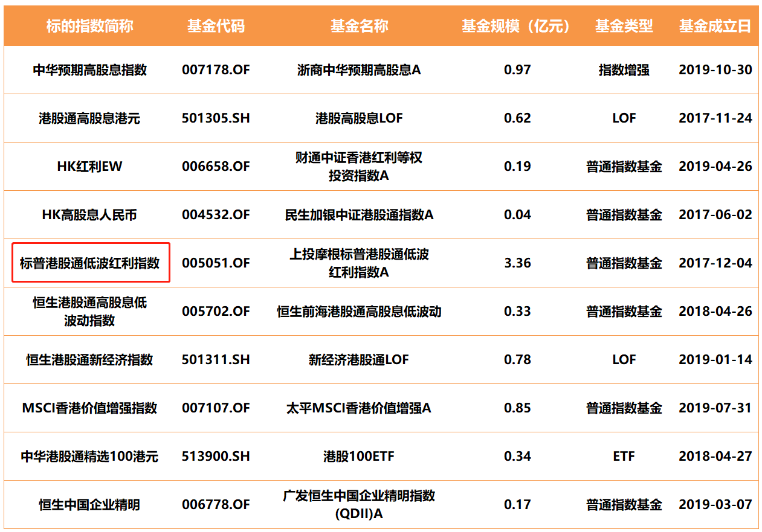Click fund size value 0.33
This screenshot has width=762, height=532.
tap(517, 312)
